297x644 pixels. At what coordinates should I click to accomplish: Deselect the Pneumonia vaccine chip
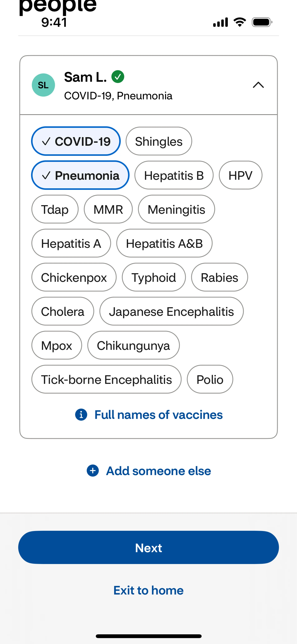click(80, 175)
